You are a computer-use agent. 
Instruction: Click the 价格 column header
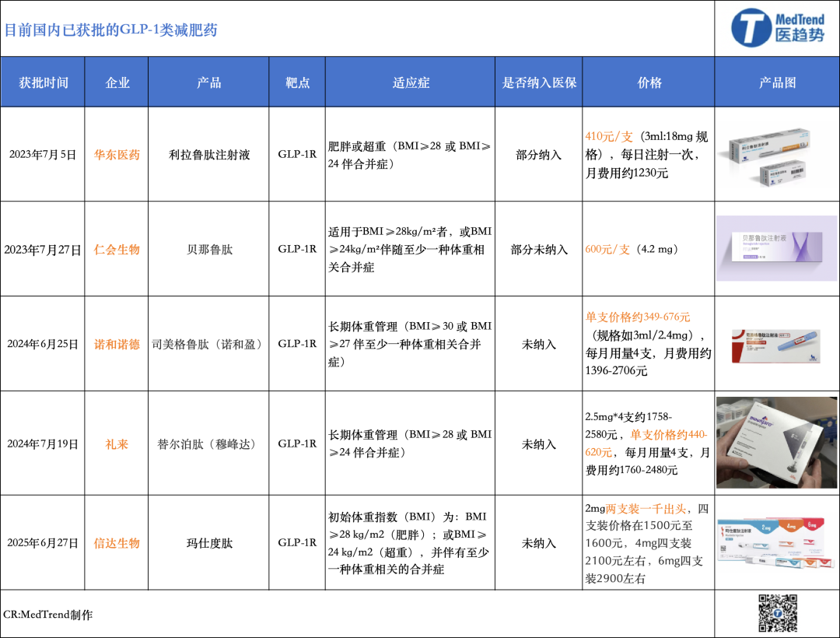[x=649, y=82]
